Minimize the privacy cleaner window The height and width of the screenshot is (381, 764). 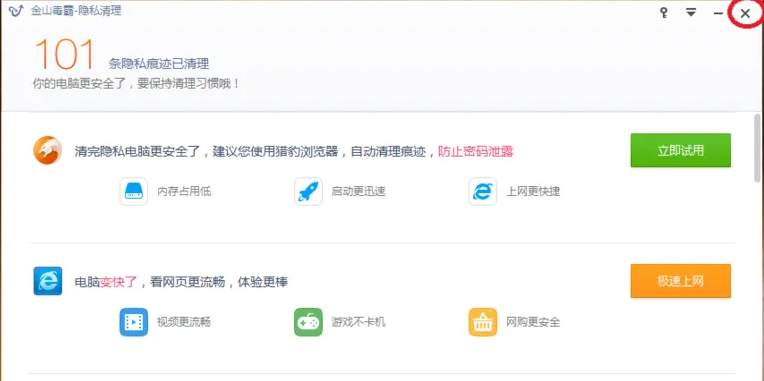coord(718,14)
